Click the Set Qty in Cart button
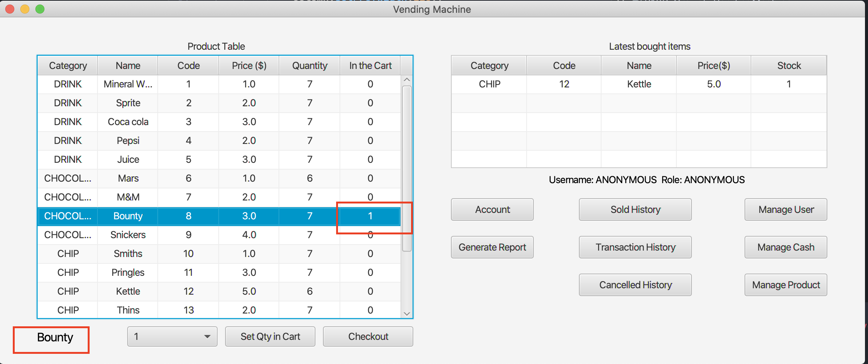 click(270, 336)
